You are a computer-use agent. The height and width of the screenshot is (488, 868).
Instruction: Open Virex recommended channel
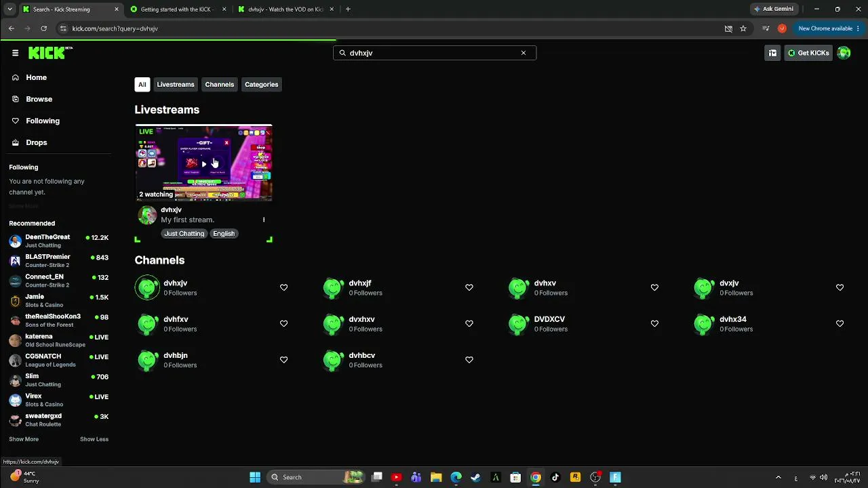pos(58,400)
